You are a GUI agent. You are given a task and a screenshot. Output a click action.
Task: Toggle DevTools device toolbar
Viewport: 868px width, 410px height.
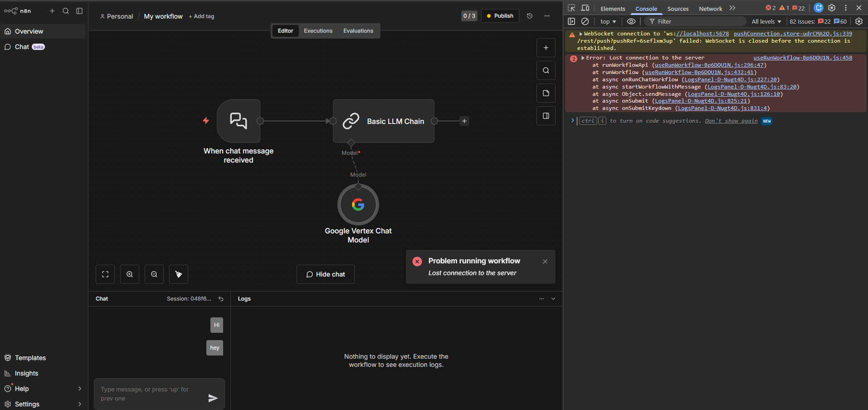pyautogui.click(x=585, y=8)
